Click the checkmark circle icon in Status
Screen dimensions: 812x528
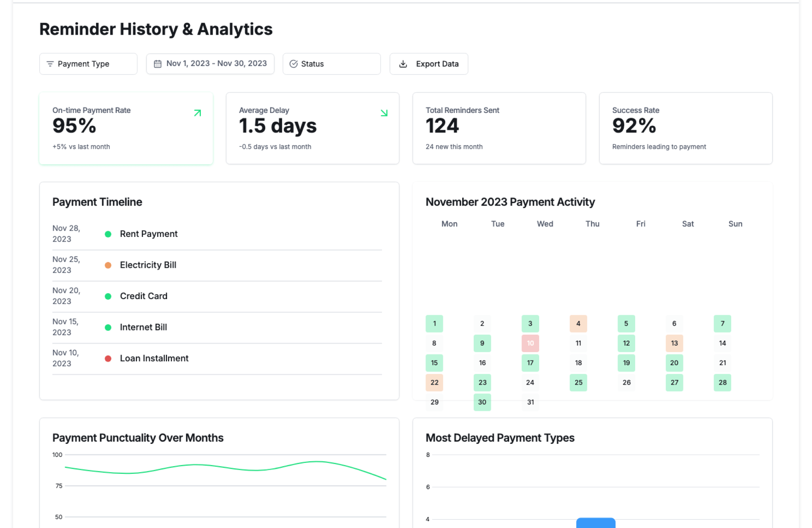point(293,64)
